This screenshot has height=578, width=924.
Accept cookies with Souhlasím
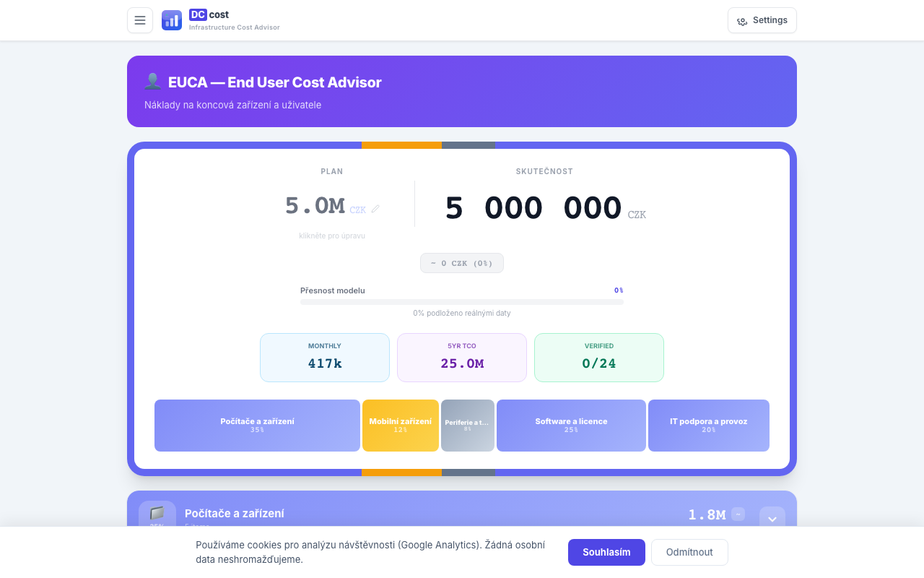pyautogui.click(x=606, y=552)
